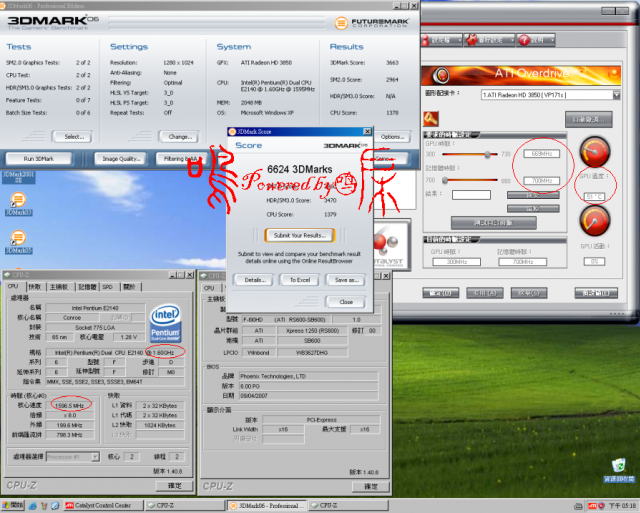Click the 700MHz memory clock requested field
Image resolution: width=640 pixels, height=513 pixels.
tap(542, 181)
